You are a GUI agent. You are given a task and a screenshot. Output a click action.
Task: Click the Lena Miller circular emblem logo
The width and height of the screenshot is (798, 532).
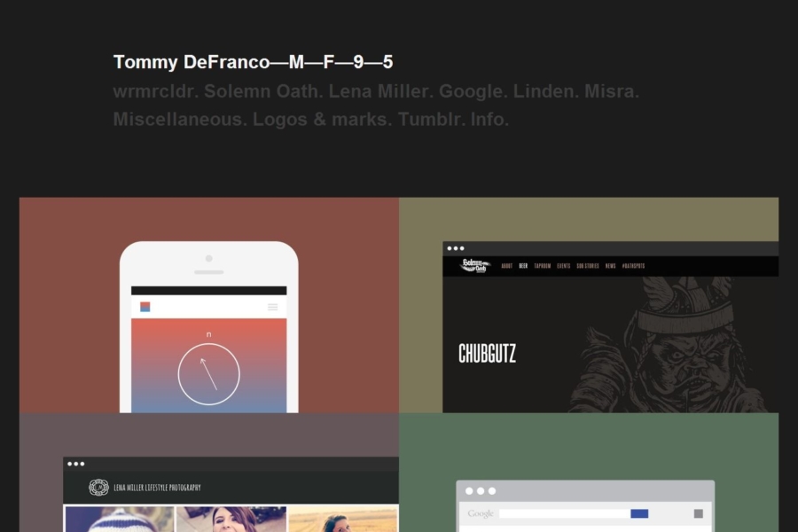tap(98, 487)
